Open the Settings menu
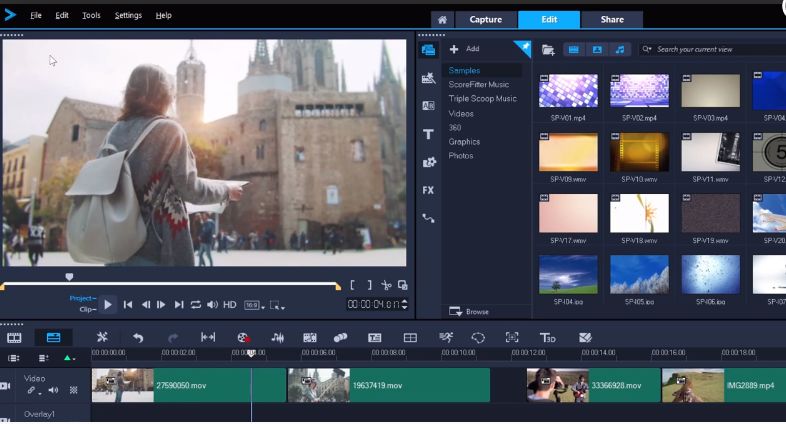Image resolution: width=786 pixels, height=424 pixels. tap(128, 16)
